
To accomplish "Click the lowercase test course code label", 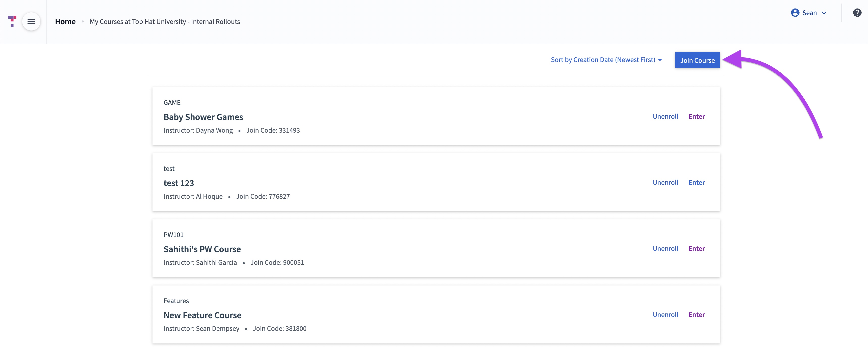I will click(x=169, y=169).
